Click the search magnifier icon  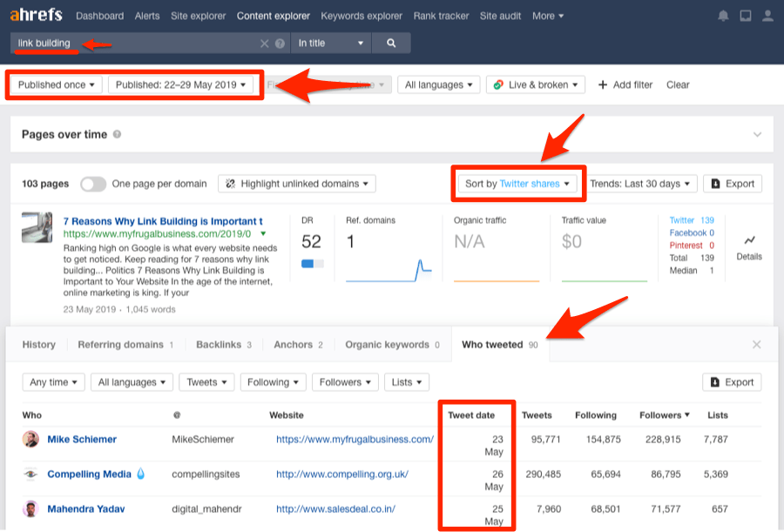click(390, 42)
